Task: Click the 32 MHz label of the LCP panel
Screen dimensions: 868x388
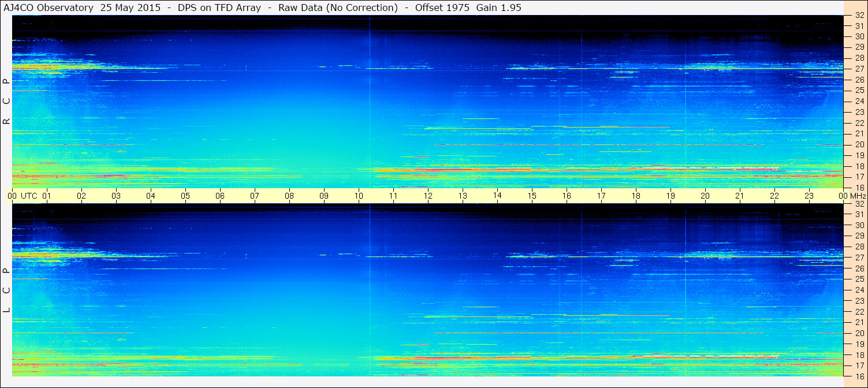Action: (859, 204)
